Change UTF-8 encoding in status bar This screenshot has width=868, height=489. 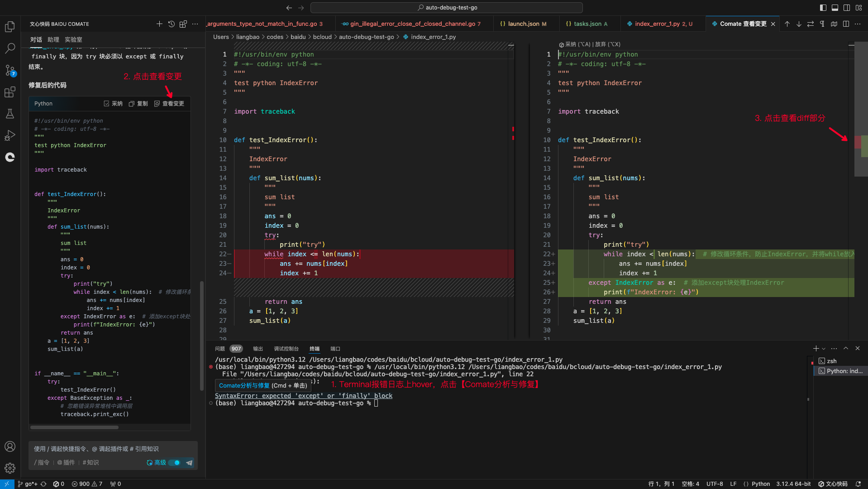coord(715,484)
